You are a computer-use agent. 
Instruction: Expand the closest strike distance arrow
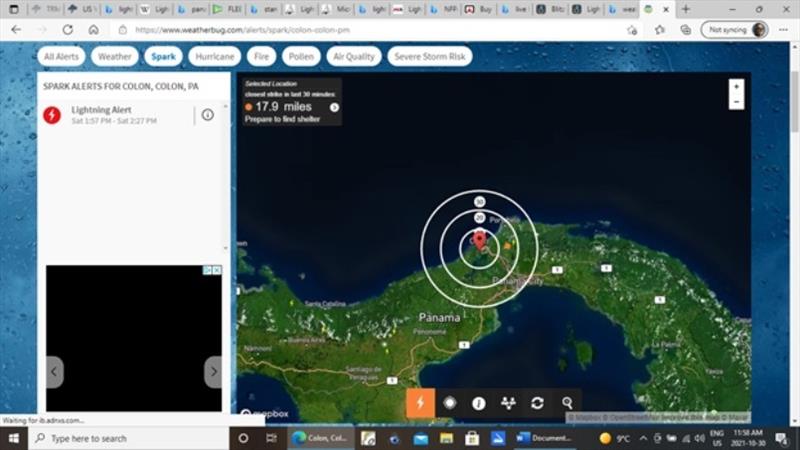coord(334,107)
